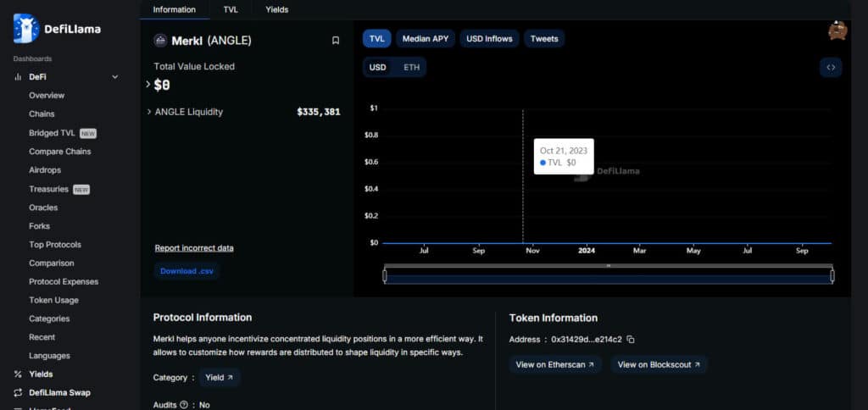This screenshot has height=410, width=868.
Task: Bookmark the Merkl protocol
Action: coord(336,41)
